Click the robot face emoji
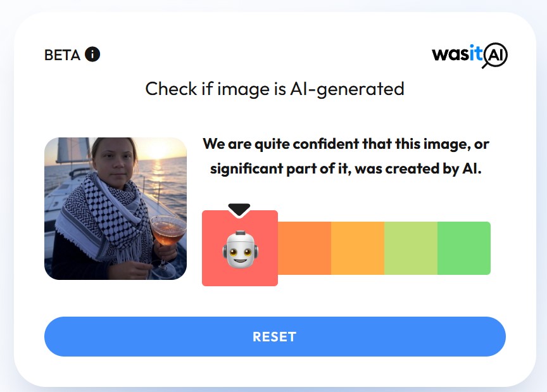This screenshot has width=547, height=392. tap(240, 250)
